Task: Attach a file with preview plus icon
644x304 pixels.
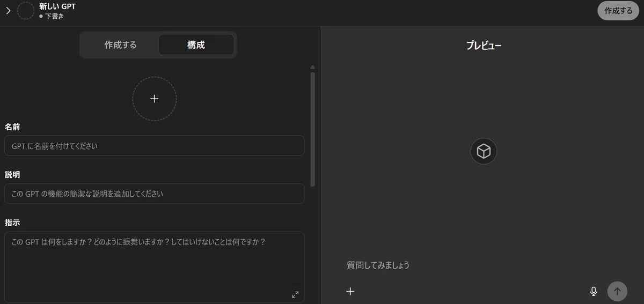Action: tap(350, 291)
